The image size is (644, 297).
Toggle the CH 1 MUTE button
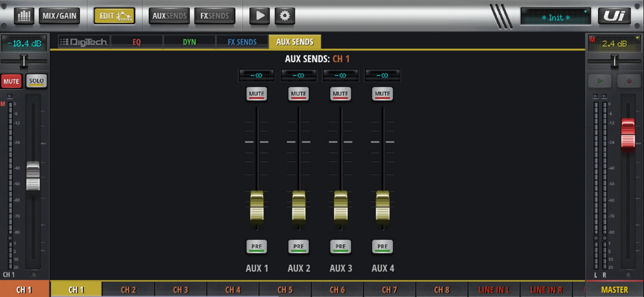[11, 81]
